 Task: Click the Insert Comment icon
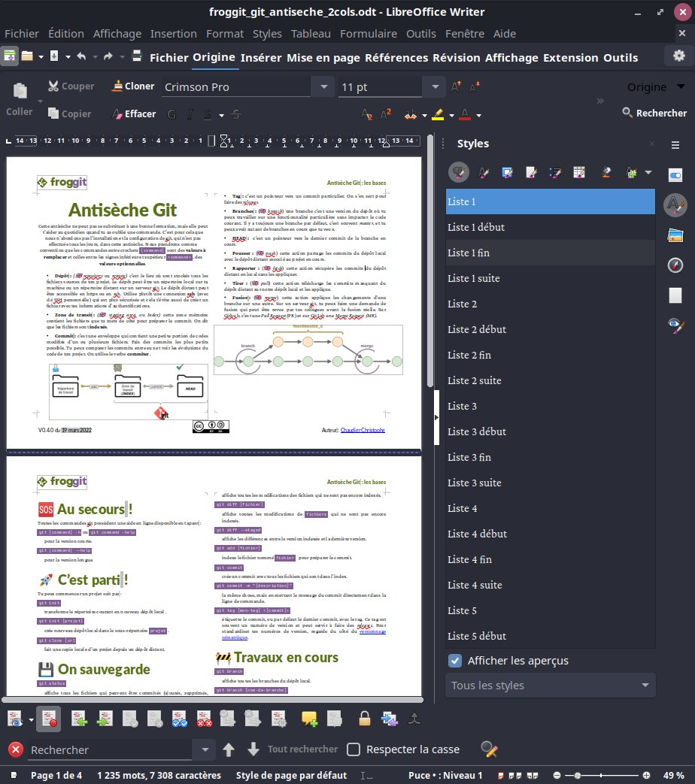pos(307,719)
